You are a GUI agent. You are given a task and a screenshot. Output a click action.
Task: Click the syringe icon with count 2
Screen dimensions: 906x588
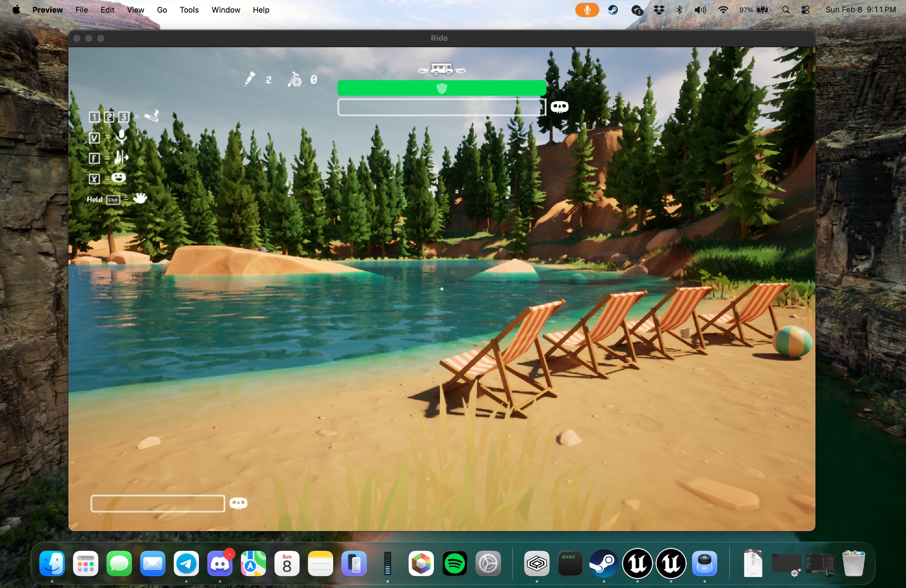pyautogui.click(x=249, y=79)
